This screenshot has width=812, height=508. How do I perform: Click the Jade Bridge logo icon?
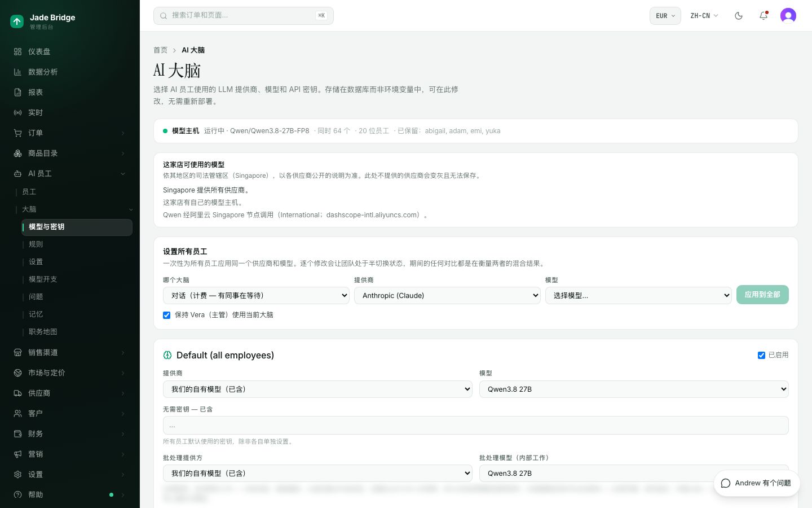point(17,21)
